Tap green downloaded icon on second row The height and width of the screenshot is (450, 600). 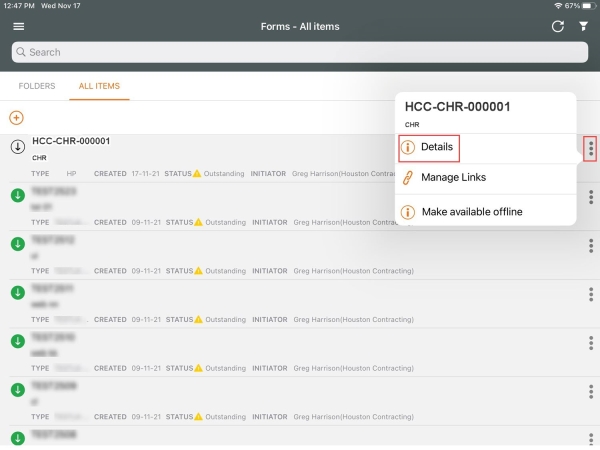coord(17,195)
